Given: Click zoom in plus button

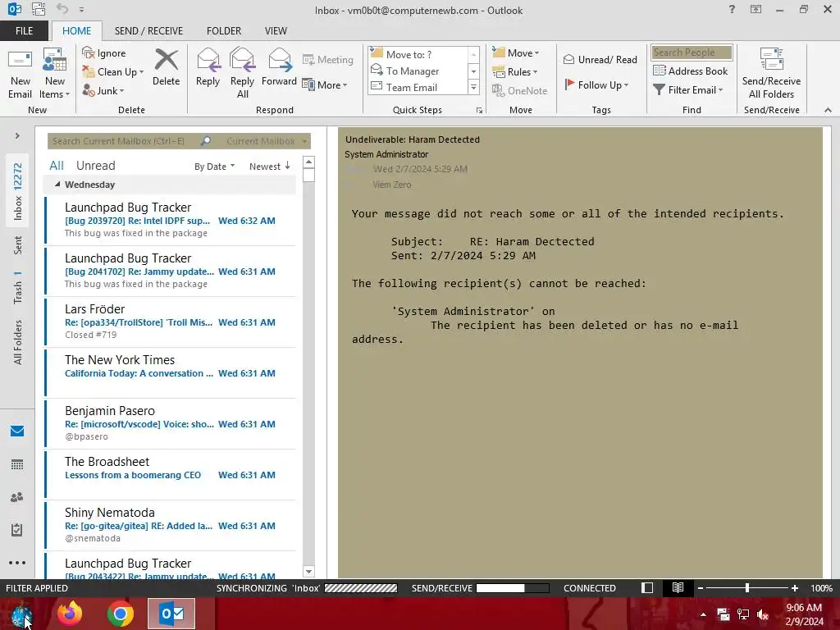Looking at the screenshot, I should click(x=794, y=588).
